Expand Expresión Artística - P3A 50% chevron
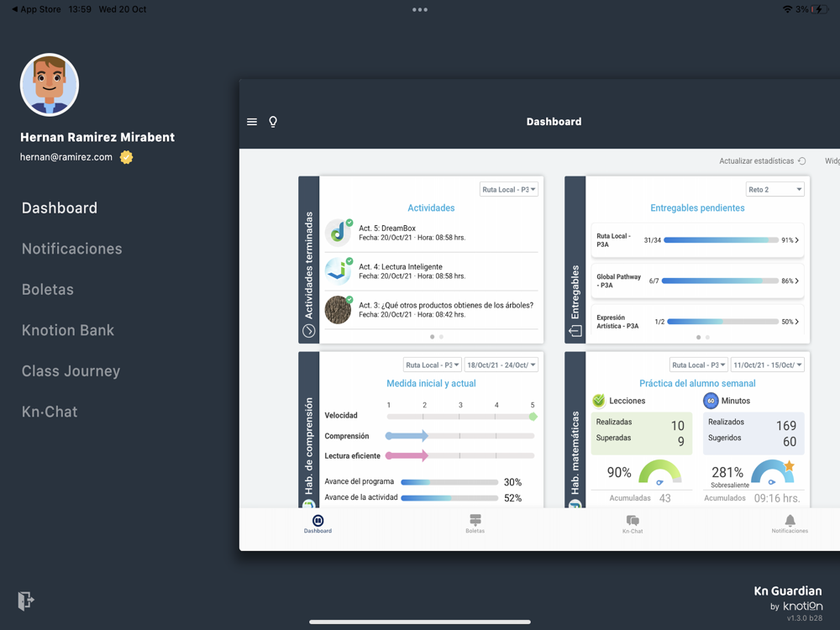Image resolution: width=840 pixels, height=630 pixels. click(797, 322)
